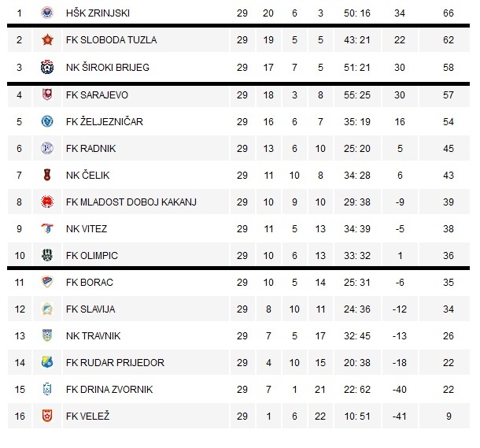Click the FK Sloboda Tuzla crest

pyautogui.click(x=46, y=39)
